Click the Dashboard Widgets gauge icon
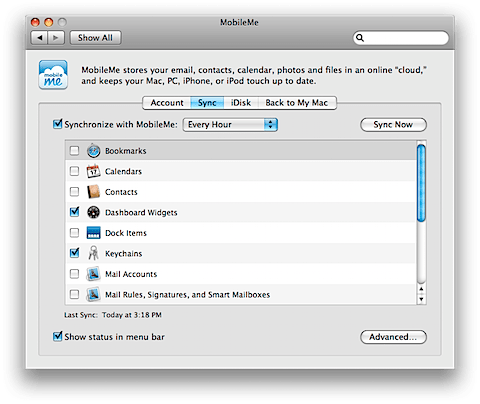The width and height of the screenshot is (480, 404). click(93, 212)
